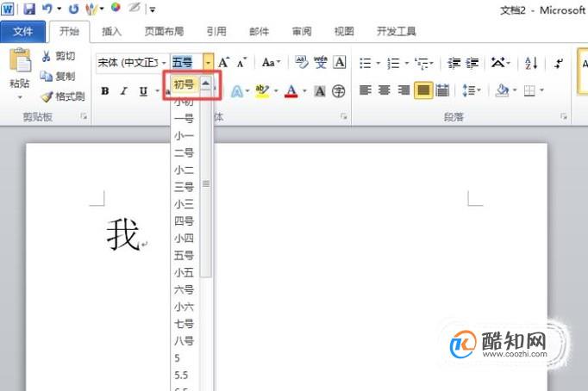Image resolution: width=588 pixels, height=391 pixels.
Task: Open the font name combo box
Action: click(x=132, y=62)
